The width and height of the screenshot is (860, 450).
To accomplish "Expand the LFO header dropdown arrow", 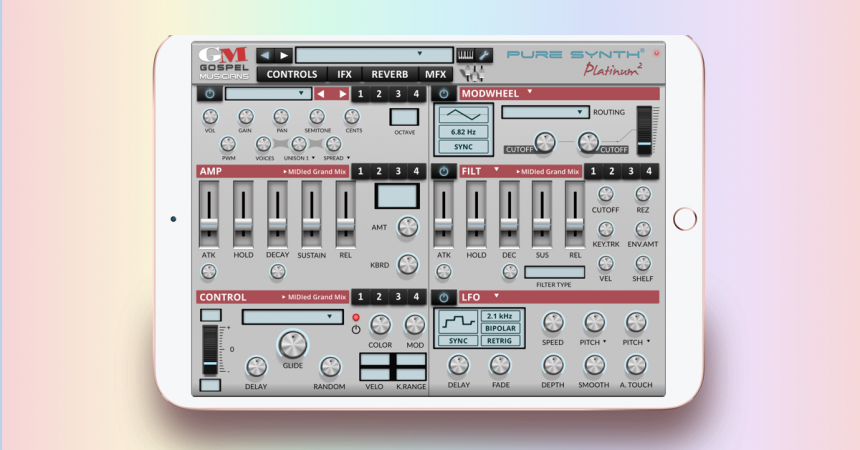I will (496, 295).
